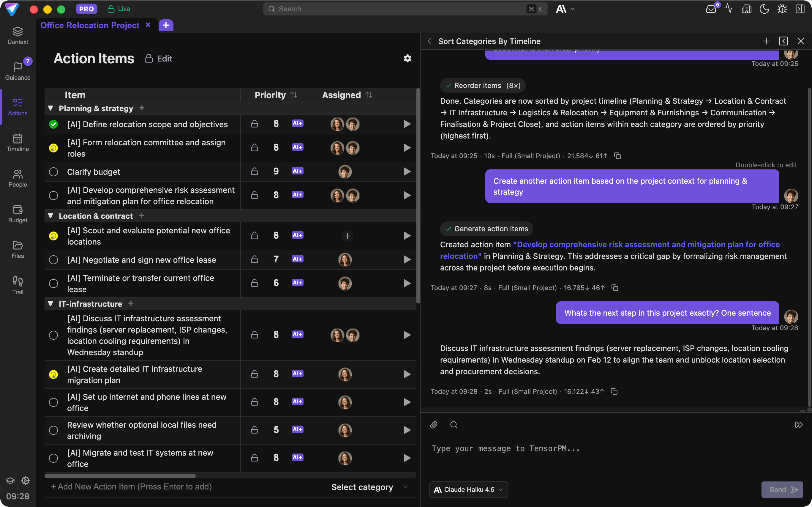The width and height of the screenshot is (812, 507).
Task: Check off Terminate or transfer current office lease
Action: [53, 283]
